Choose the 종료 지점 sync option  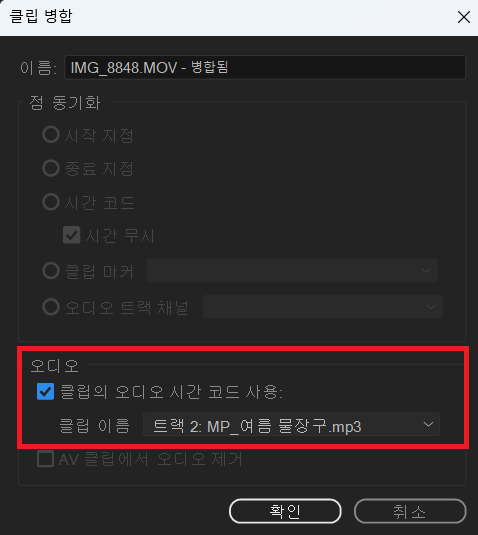click(51, 168)
